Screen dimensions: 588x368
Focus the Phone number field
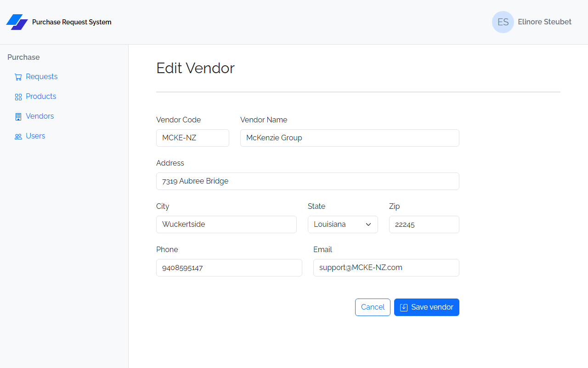tap(229, 268)
